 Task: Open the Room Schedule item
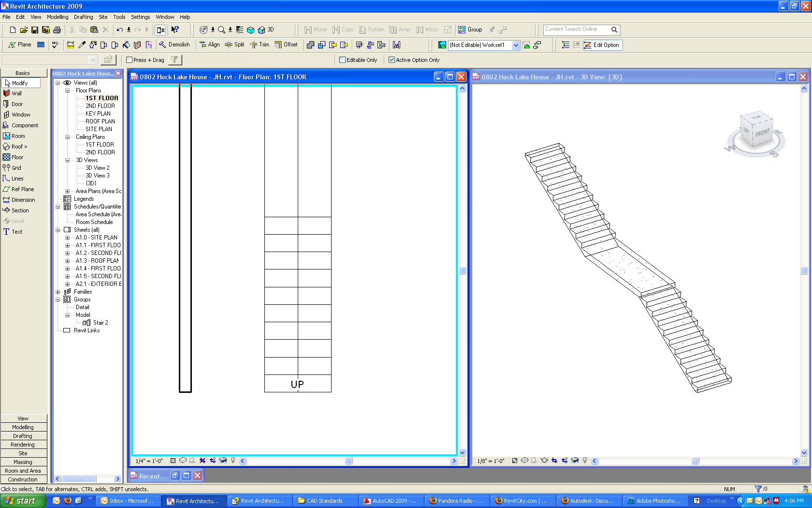(x=94, y=222)
